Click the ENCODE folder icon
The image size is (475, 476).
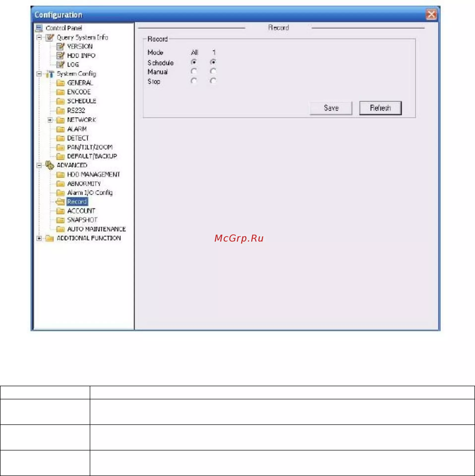click(x=60, y=92)
